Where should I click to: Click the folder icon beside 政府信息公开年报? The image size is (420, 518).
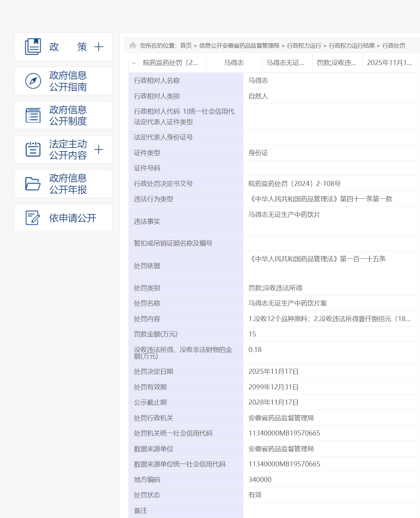(x=33, y=183)
